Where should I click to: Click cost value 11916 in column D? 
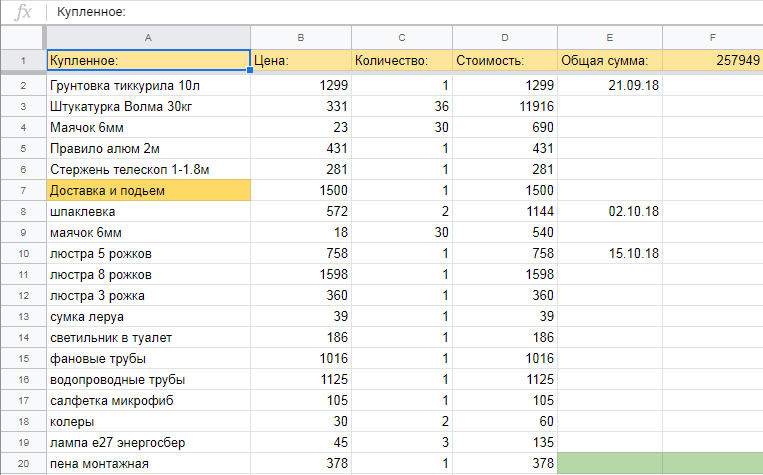pyautogui.click(x=505, y=107)
